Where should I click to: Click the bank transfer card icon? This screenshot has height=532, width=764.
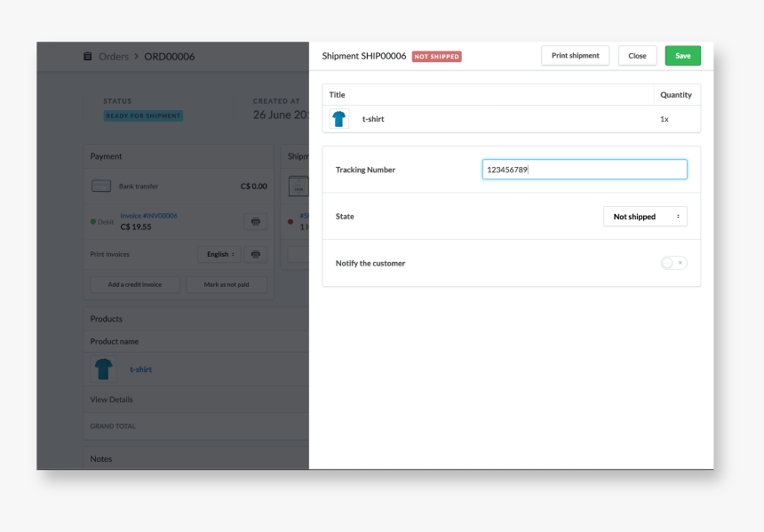click(101, 187)
